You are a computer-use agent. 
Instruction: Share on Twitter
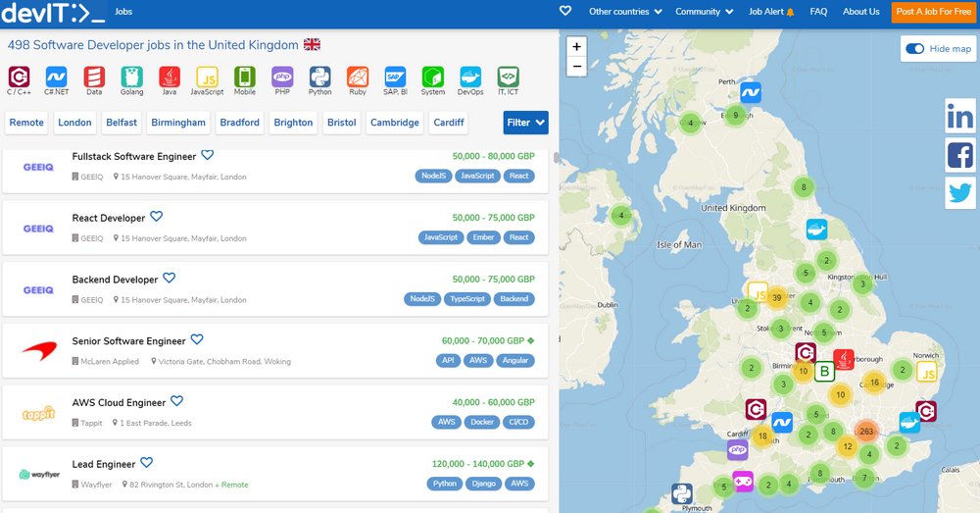[x=960, y=192]
